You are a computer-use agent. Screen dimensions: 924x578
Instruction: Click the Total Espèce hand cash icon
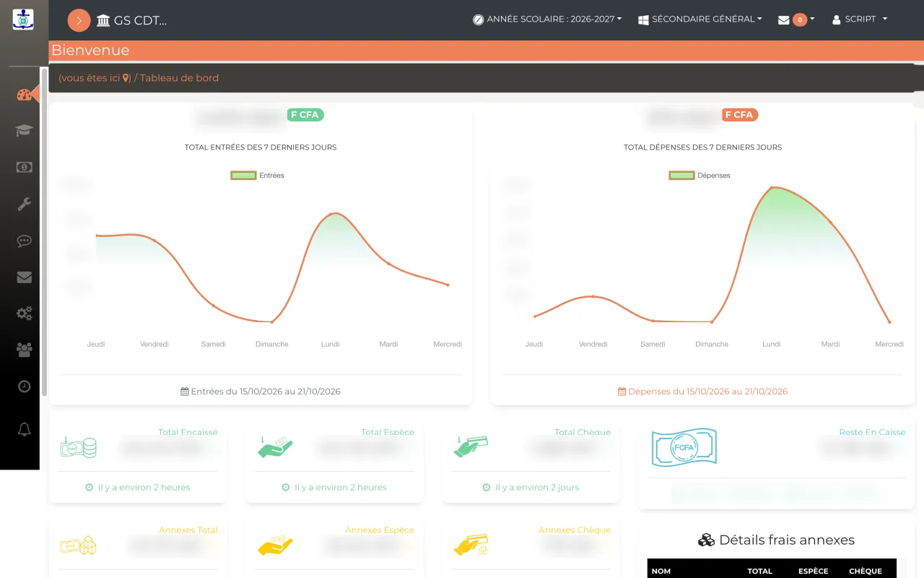pos(275,447)
